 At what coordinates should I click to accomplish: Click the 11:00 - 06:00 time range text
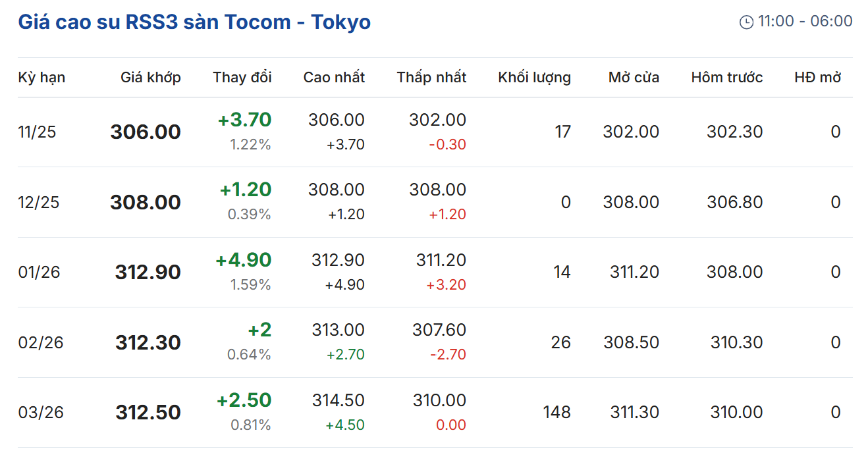click(x=805, y=21)
